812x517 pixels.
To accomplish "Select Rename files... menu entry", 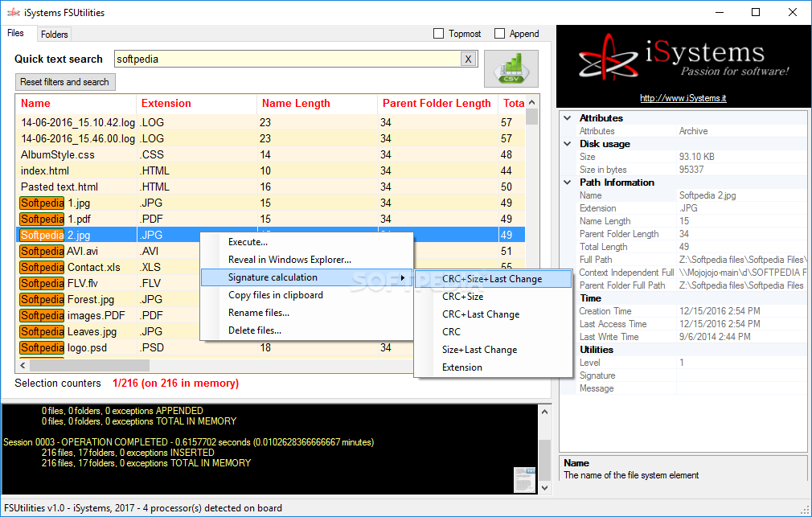I will [306, 313].
